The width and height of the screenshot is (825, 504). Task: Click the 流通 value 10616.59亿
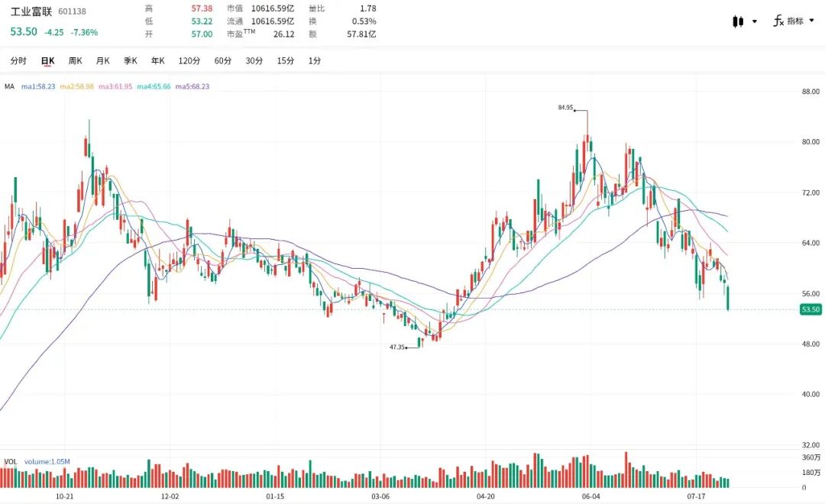click(x=273, y=21)
